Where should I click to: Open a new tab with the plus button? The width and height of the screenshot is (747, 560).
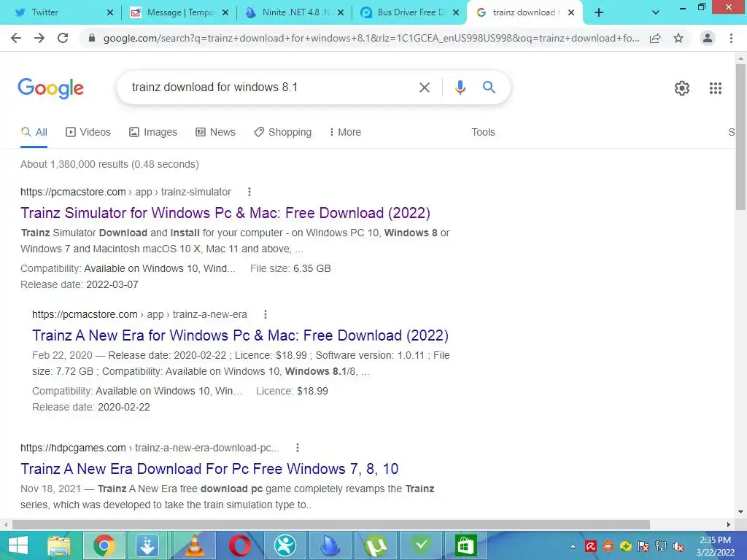(x=599, y=13)
